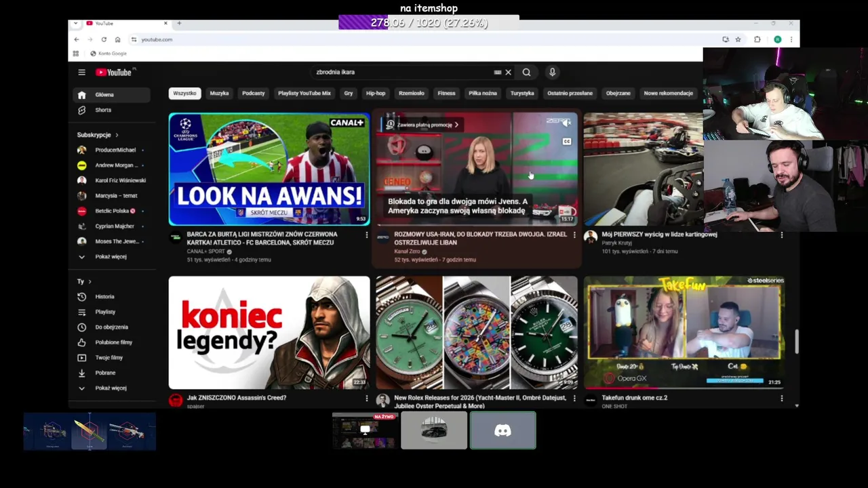Viewport: 868px width, 488px height.
Task: Bookmark this page with the star icon
Action: [x=738, y=39]
